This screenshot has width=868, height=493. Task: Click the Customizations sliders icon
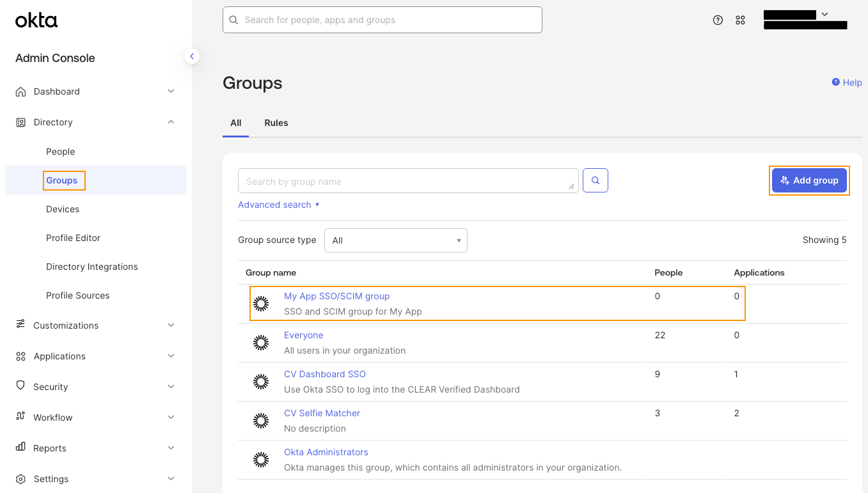click(x=21, y=325)
